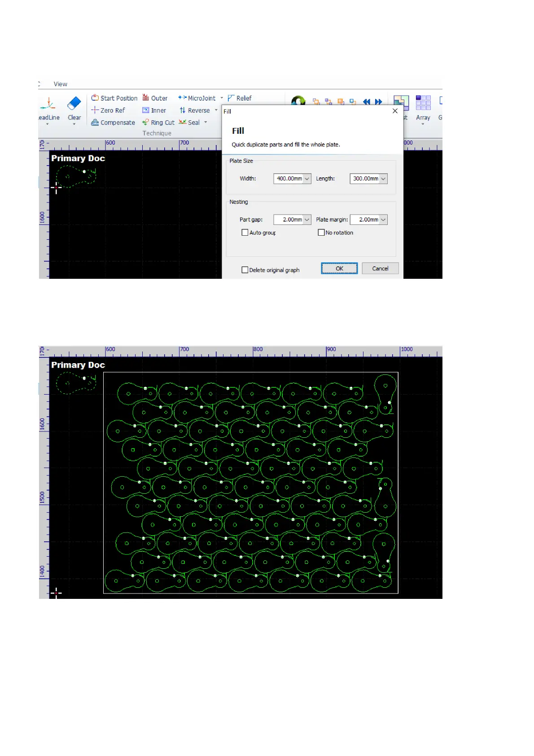Click the third orange order icon
This screenshot has height=756, width=534.
click(x=341, y=101)
